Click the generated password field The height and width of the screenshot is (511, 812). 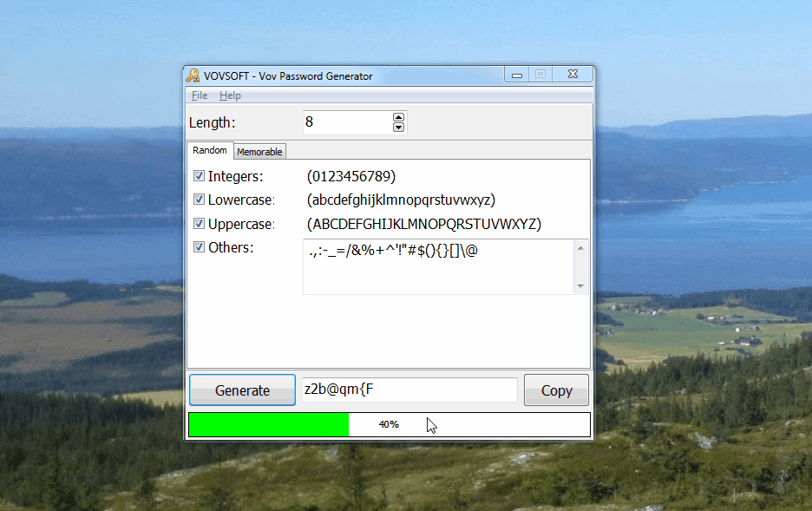coord(409,390)
